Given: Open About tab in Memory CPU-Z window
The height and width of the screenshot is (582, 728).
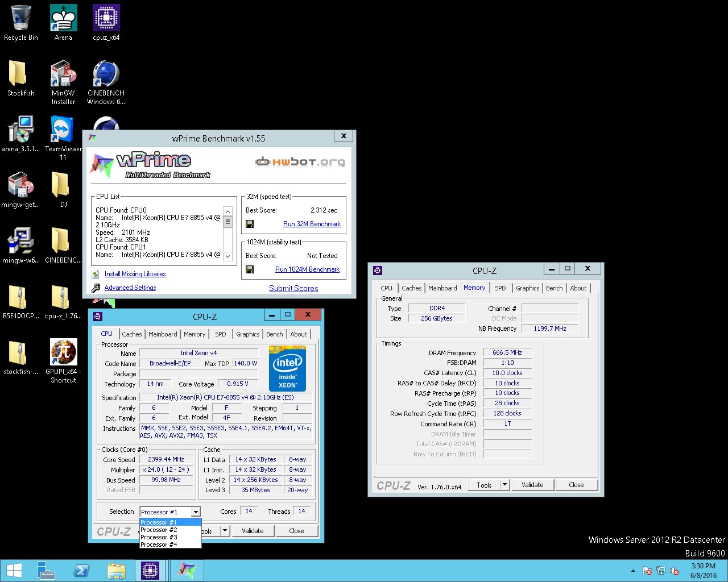Looking at the screenshot, I should 578,288.
